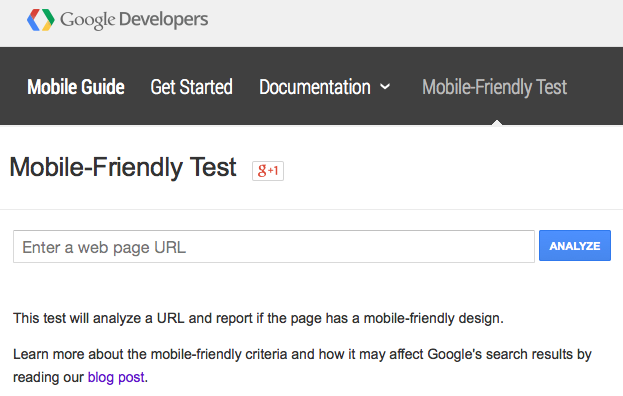Viewport: 623px width, 396px height.
Task: Open the Mobile Guide section
Action: pos(76,87)
